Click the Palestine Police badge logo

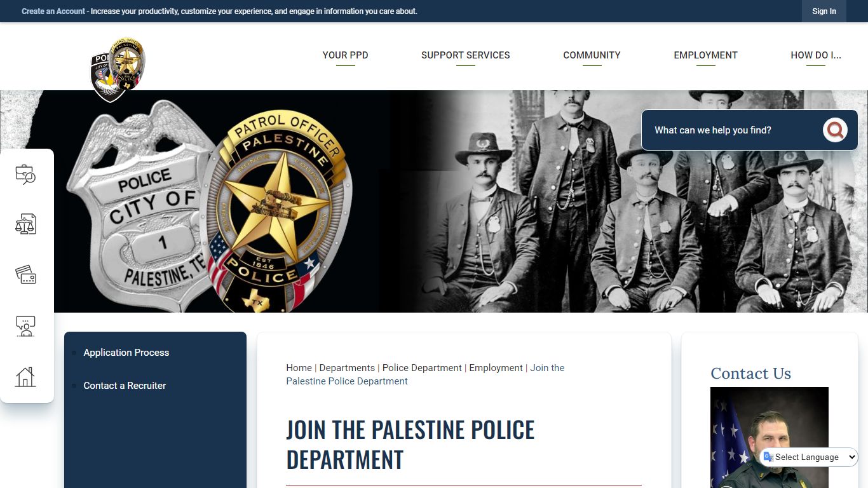118,69
